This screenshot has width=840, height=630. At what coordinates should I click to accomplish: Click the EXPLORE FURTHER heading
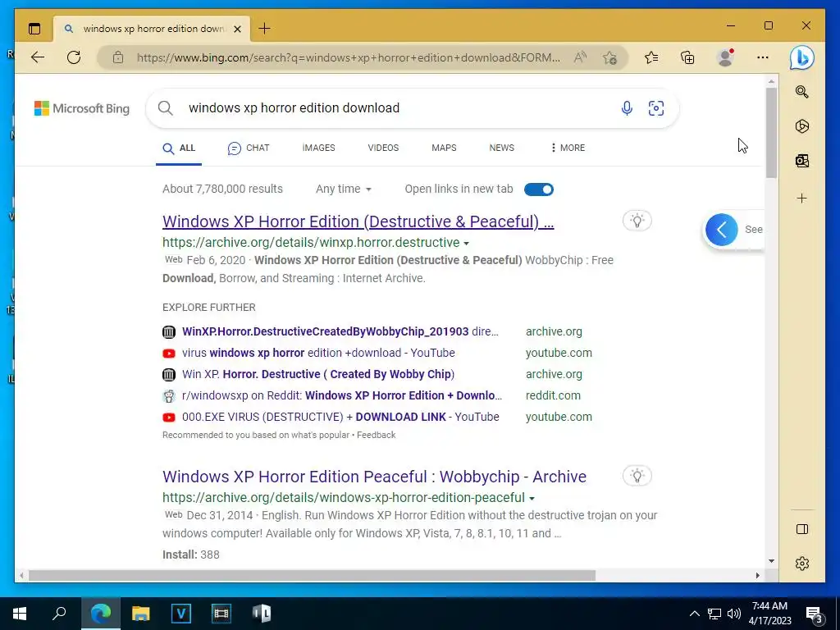pos(209,308)
